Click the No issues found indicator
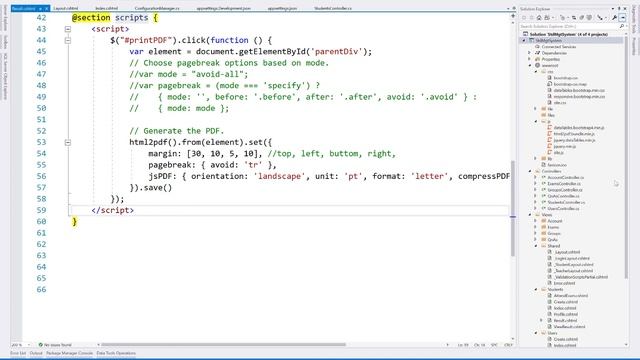 (x=55, y=345)
